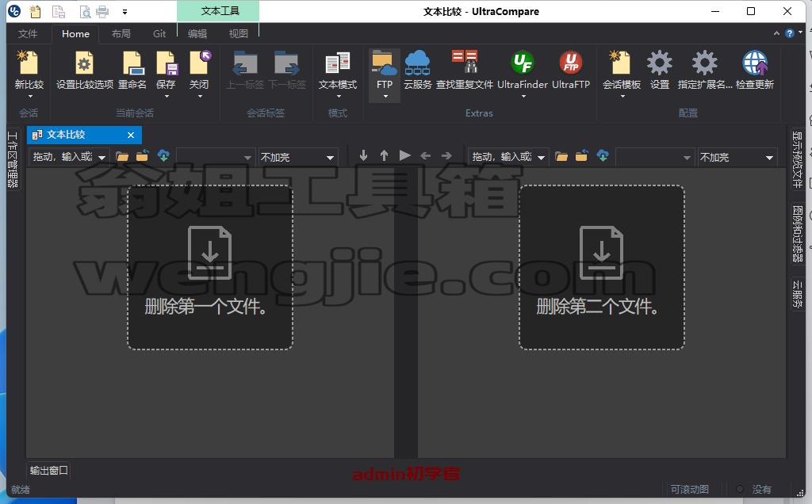Click the FTP ribbon icon
The image size is (812, 504).
385,63
